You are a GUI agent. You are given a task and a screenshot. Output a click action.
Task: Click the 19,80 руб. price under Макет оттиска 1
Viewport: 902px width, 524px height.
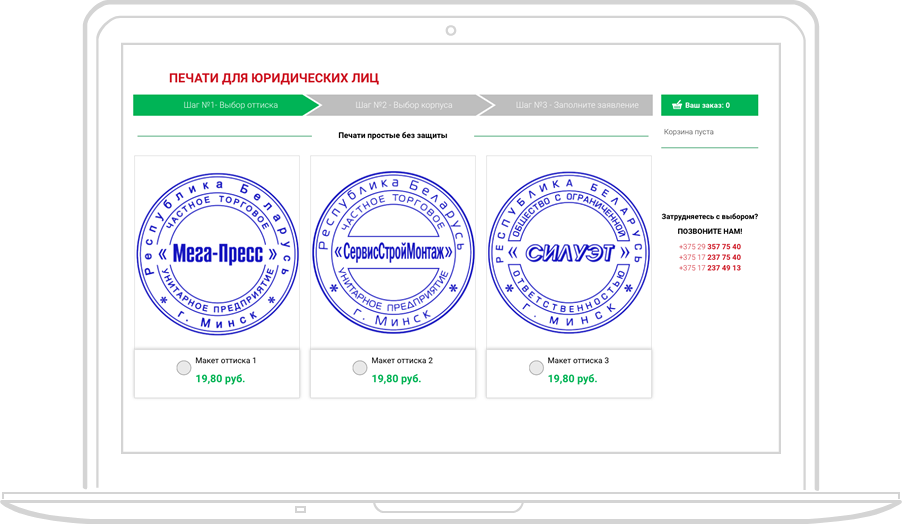pos(220,378)
